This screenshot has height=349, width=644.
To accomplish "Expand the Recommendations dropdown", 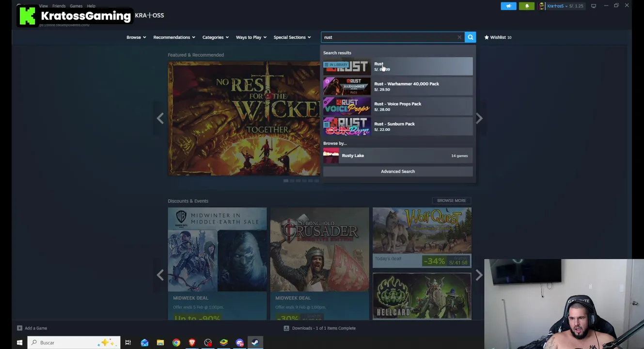I will click(174, 37).
